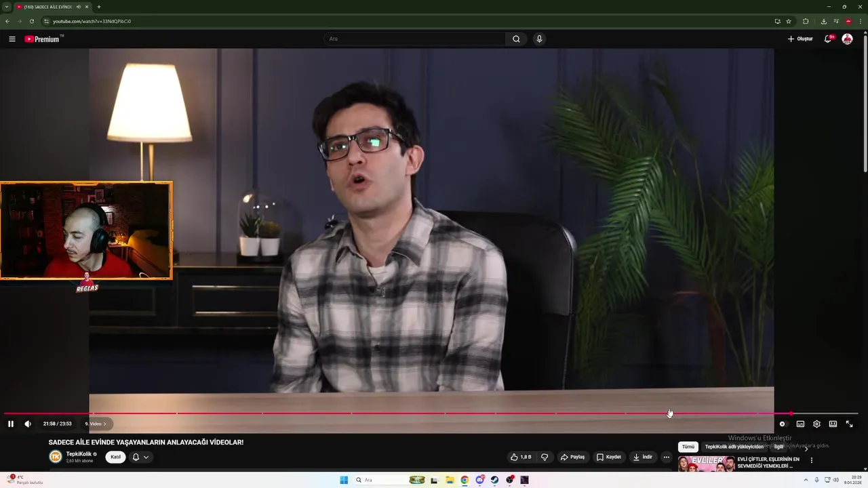This screenshot has width=868, height=488.
Task: Open Steam from the taskbar
Action: [494, 480]
